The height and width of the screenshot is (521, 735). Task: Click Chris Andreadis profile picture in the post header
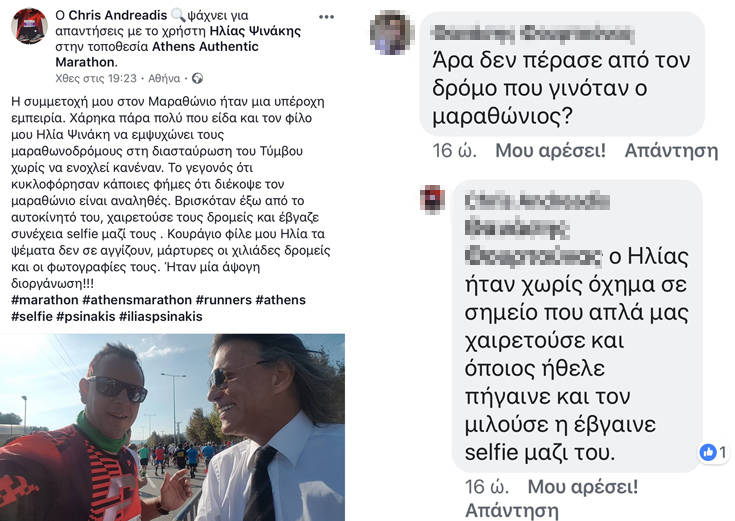click(30, 26)
